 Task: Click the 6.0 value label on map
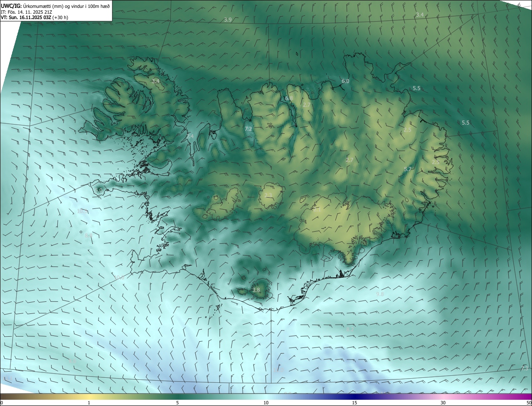(345, 81)
